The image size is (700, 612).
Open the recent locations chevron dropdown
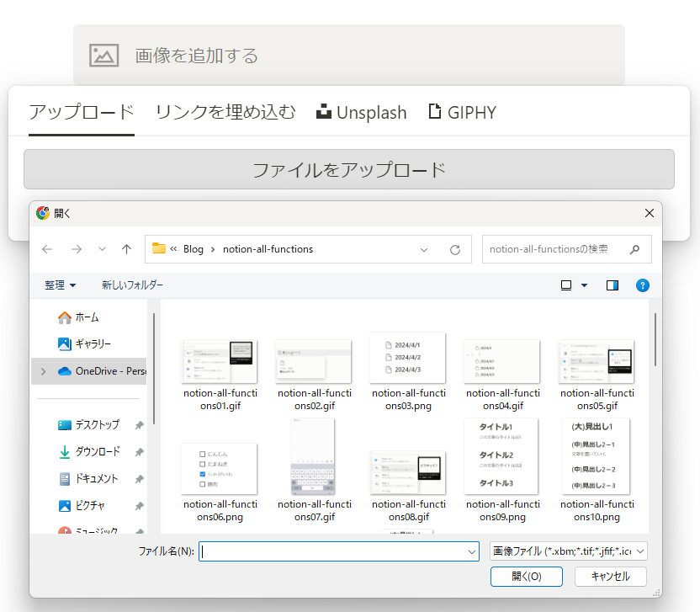(x=103, y=249)
